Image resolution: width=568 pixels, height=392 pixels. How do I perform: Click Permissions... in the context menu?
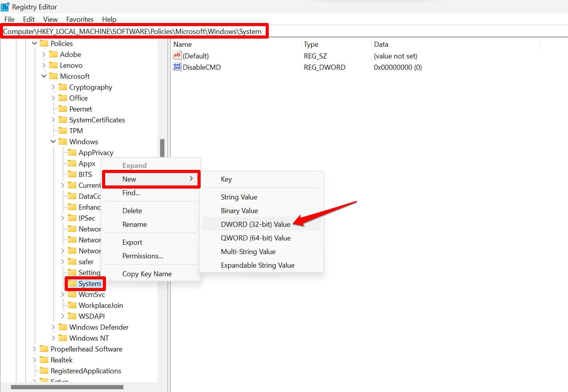pyautogui.click(x=151, y=256)
